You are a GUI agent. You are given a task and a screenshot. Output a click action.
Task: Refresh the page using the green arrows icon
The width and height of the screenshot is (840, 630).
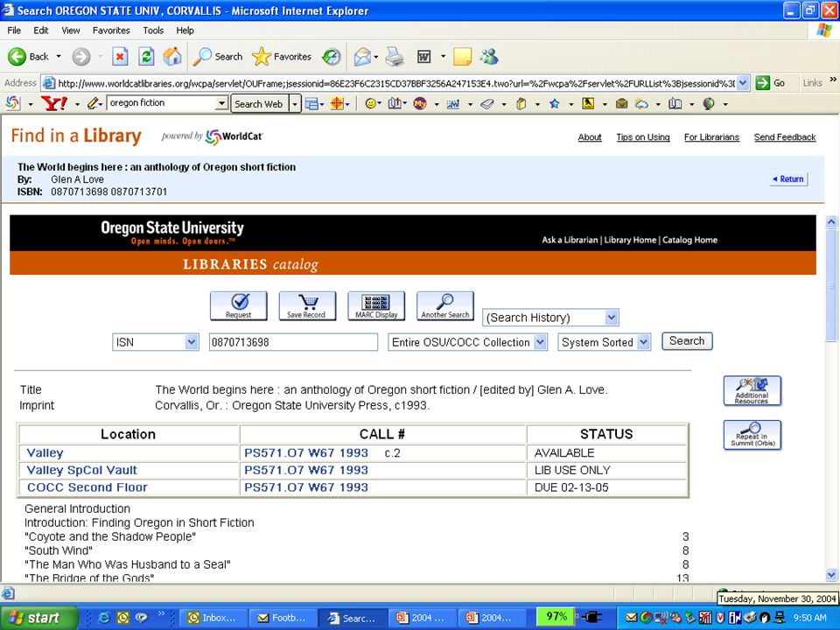pos(146,56)
